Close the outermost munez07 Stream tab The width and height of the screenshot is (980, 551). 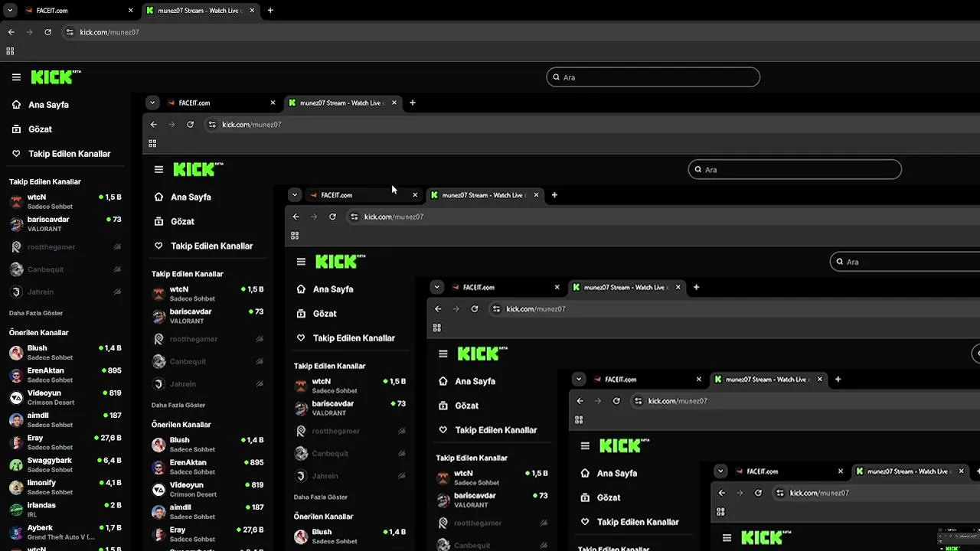[253, 11]
